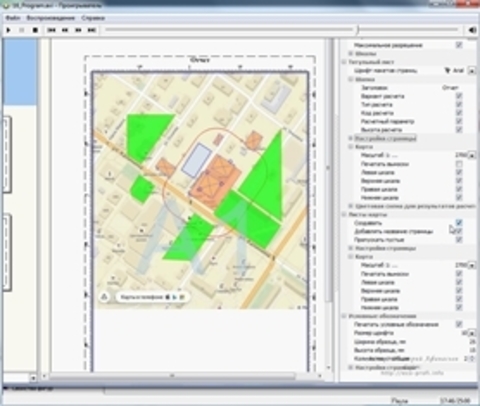Toggle the Создавать checkbox under Листы карты
The image size is (480, 406).
[459, 222]
